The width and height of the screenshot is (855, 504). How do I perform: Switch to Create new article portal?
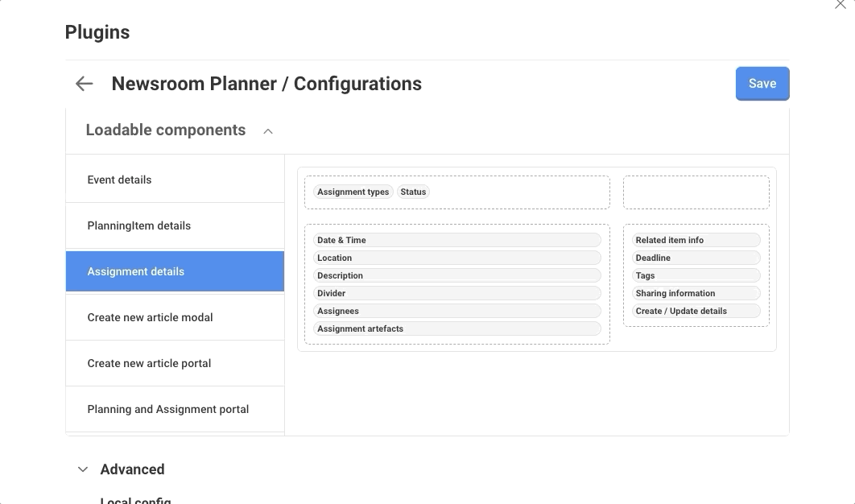(x=175, y=363)
